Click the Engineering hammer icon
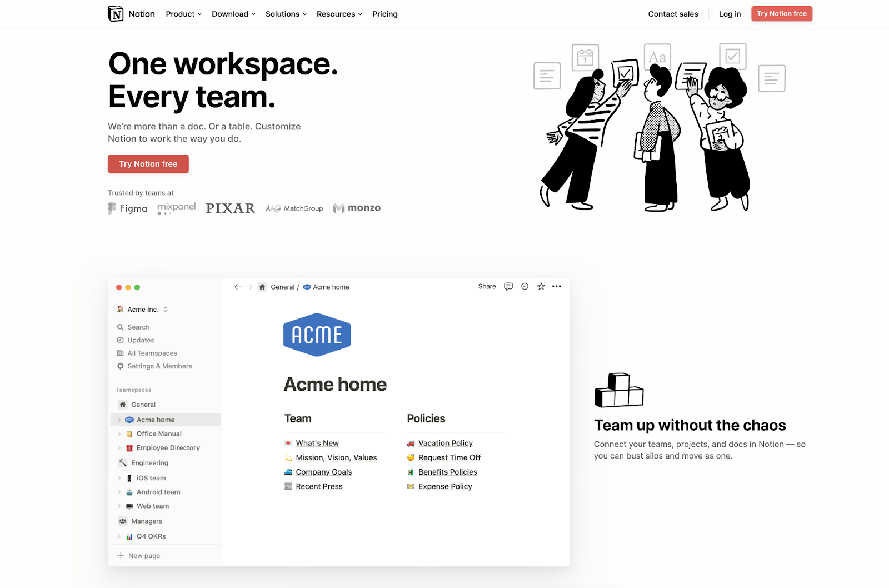 coord(123,463)
